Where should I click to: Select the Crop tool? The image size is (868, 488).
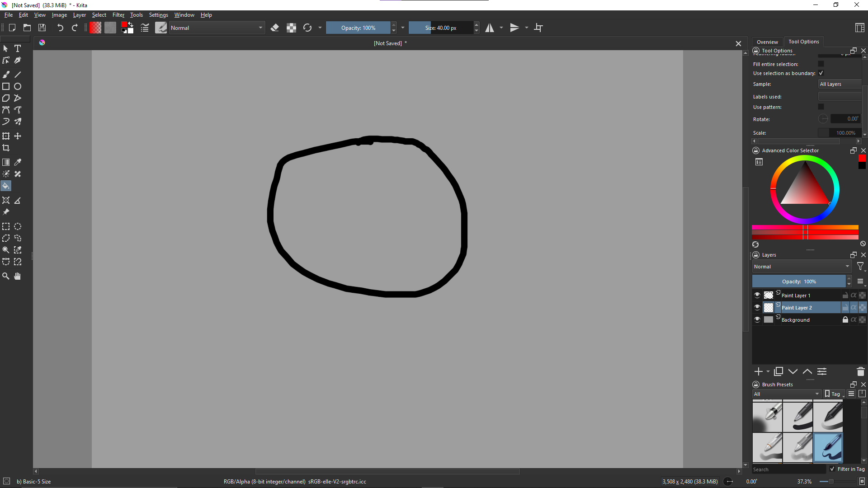[6, 148]
